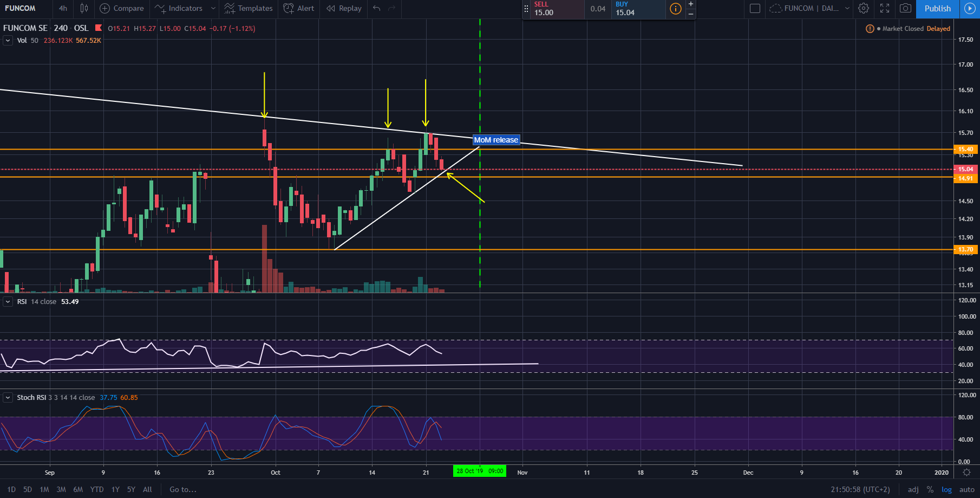Click the orange 15.40 price label
This screenshot has width=980, height=498.
[966, 149]
